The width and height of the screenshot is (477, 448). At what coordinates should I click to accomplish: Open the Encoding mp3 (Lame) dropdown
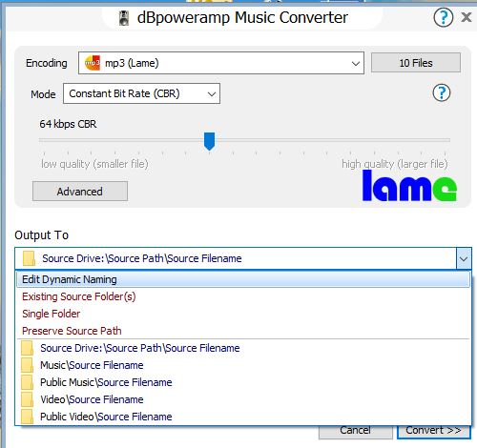coord(221,63)
